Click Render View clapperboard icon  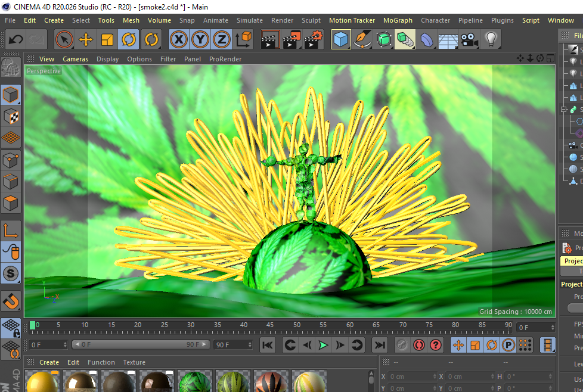pos(270,39)
